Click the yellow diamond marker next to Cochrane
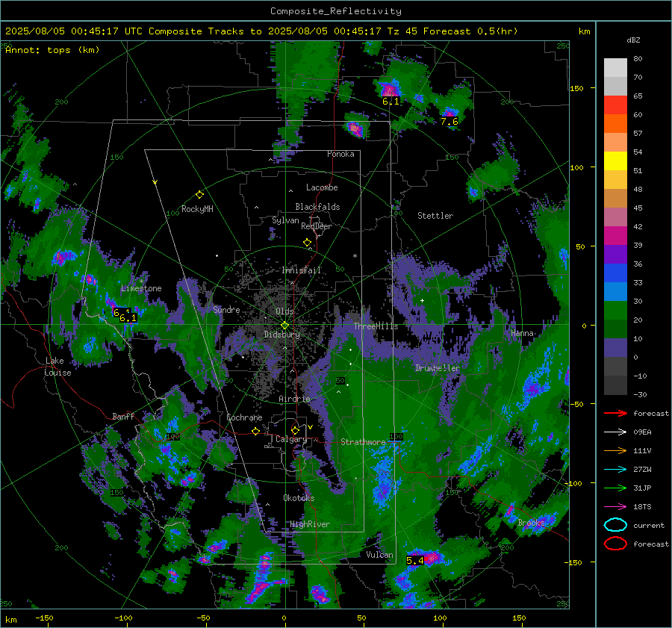Image resolution: width=672 pixels, height=628 pixels. pyautogui.click(x=256, y=432)
